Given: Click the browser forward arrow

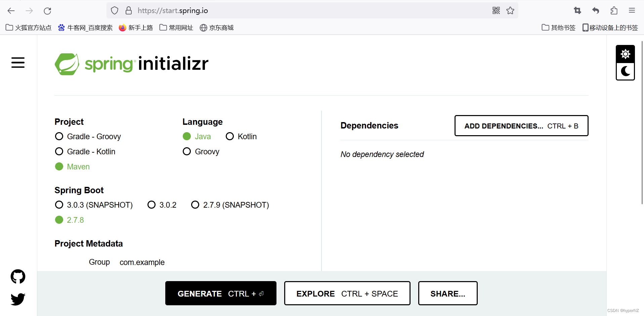Looking at the screenshot, I should point(29,11).
